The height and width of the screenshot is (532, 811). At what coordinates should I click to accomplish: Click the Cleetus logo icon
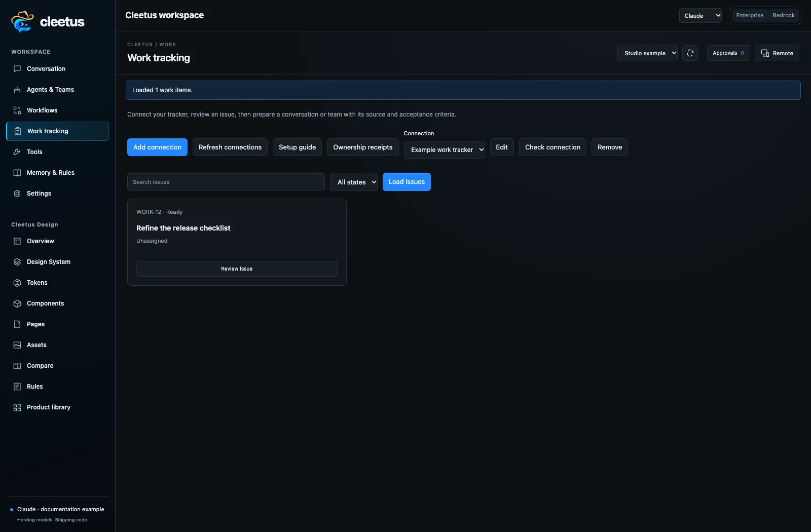[x=22, y=21]
